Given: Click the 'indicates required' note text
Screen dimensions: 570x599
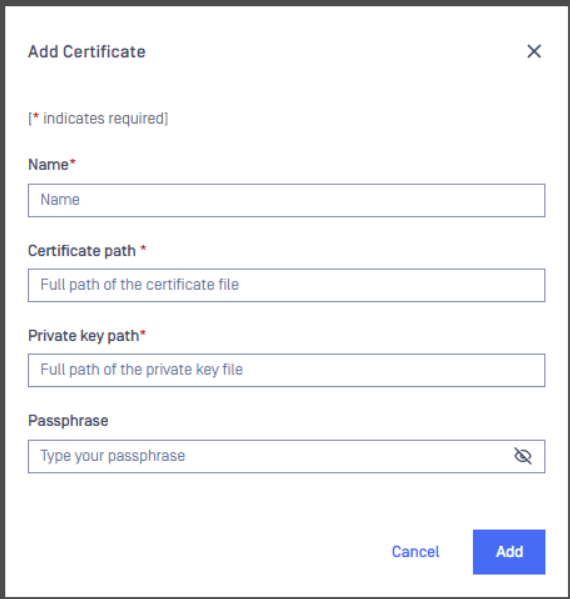Looking at the screenshot, I should pyautogui.click(x=105, y=118).
